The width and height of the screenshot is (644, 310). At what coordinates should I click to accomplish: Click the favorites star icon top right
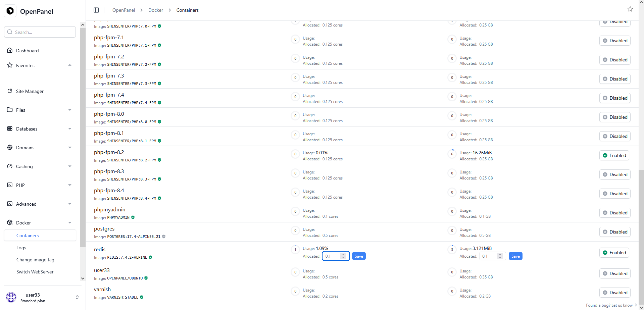(x=630, y=9)
